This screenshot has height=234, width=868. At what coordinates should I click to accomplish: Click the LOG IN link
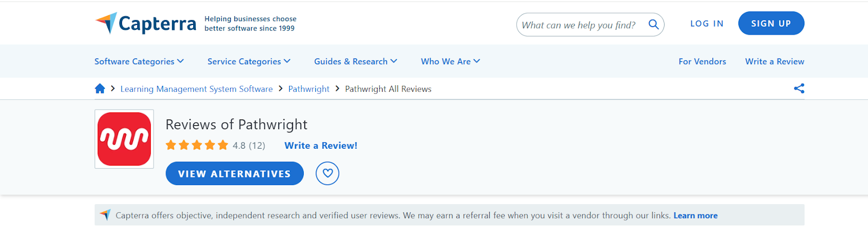pyautogui.click(x=707, y=23)
